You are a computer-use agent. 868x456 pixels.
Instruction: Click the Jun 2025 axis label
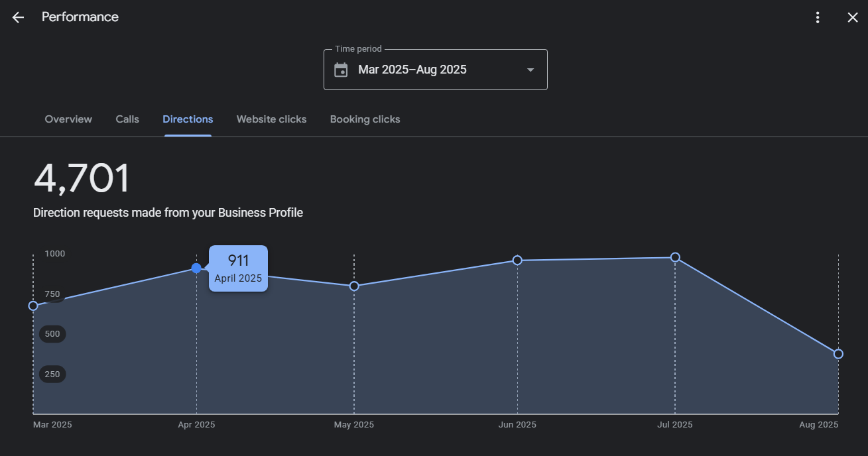tap(517, 425)
